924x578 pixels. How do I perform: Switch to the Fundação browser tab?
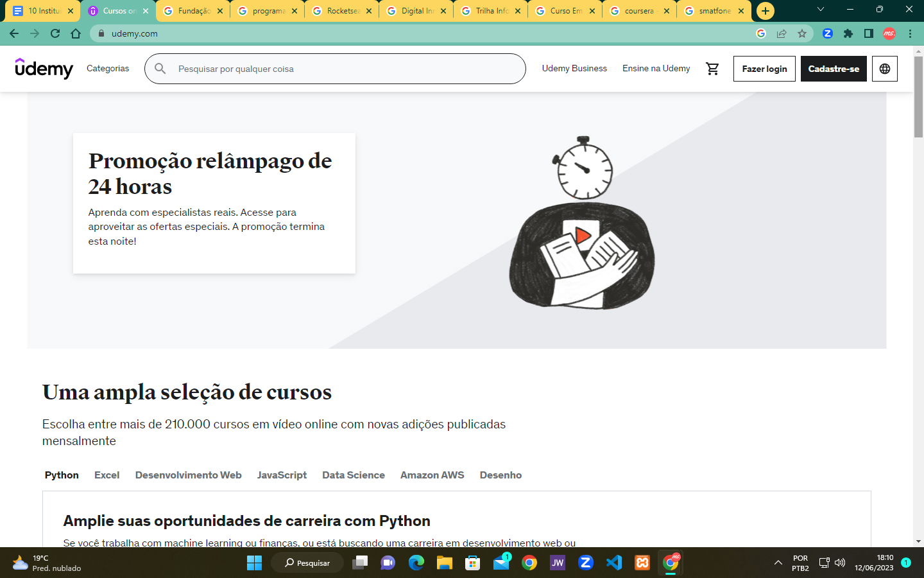tap(193, 11)
